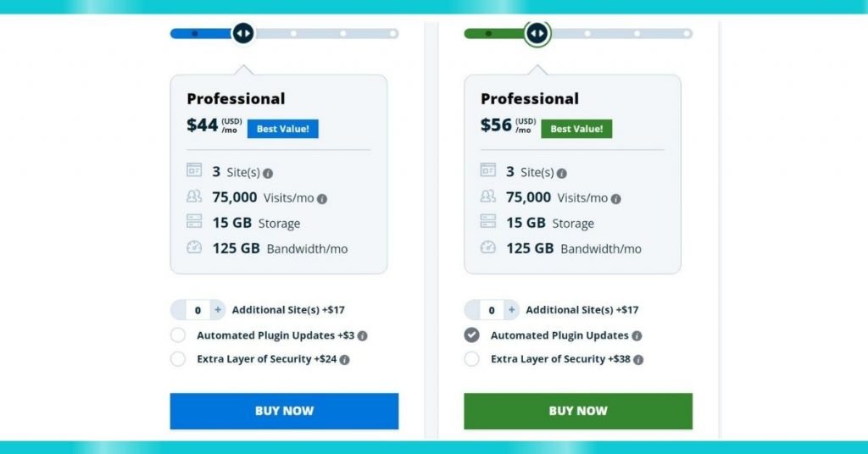Open info for Extra Layer of Security +$24
868x454 pixels.
tap(344, 359)
